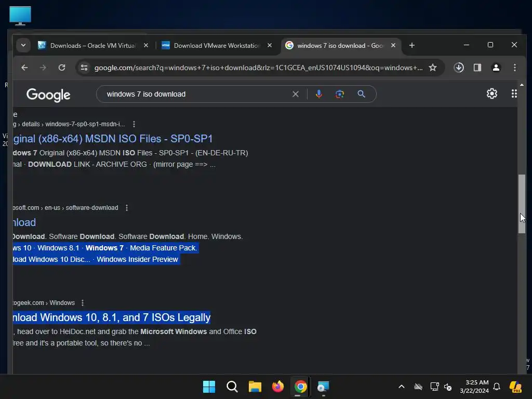Image resolution: width=532 pixels, height=399 pixels.
Task: Open the Chrome three-dot menu
Action: 515,68
